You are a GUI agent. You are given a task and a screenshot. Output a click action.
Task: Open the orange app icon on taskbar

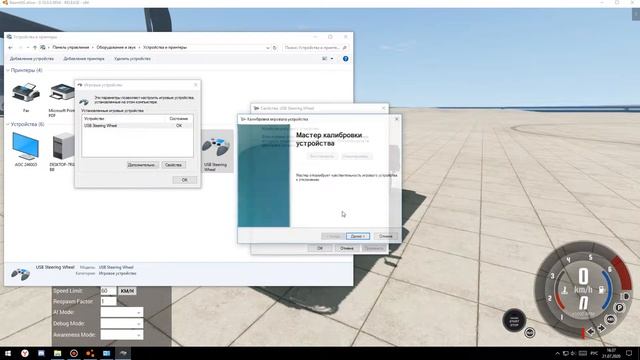90,353
